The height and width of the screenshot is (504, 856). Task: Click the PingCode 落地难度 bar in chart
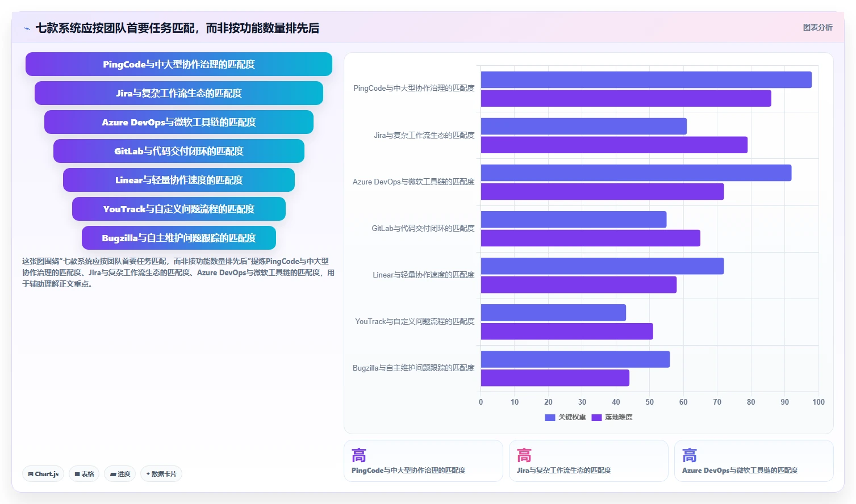[626, 98]
